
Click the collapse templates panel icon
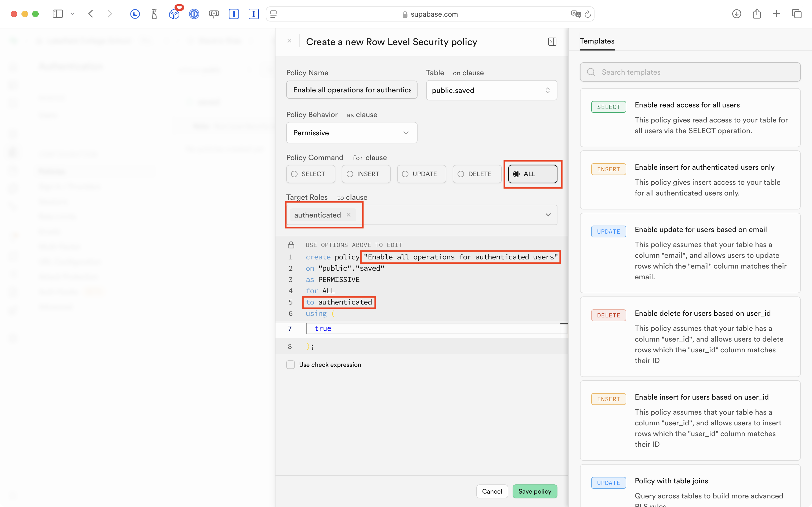click(x=552, y=42)
